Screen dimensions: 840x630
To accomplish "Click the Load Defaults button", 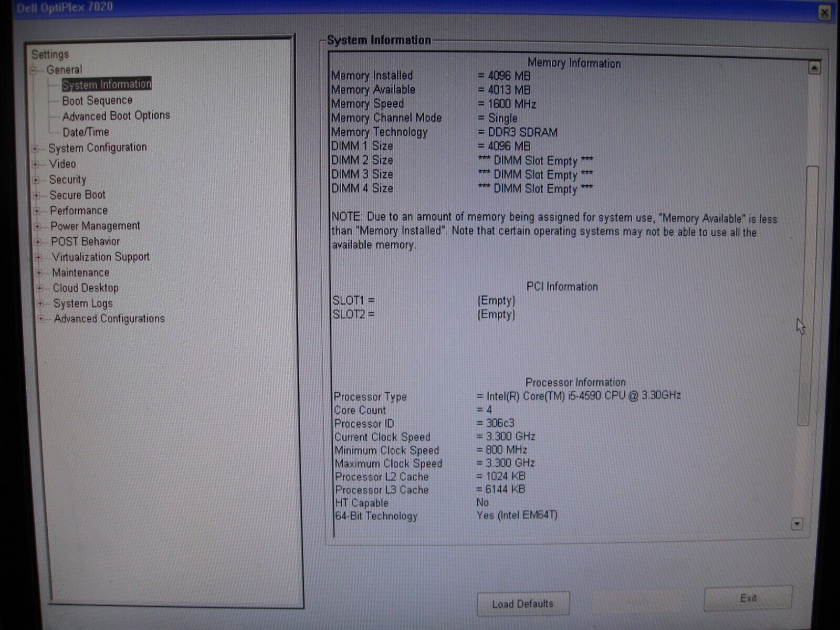I will click(523, 604).
